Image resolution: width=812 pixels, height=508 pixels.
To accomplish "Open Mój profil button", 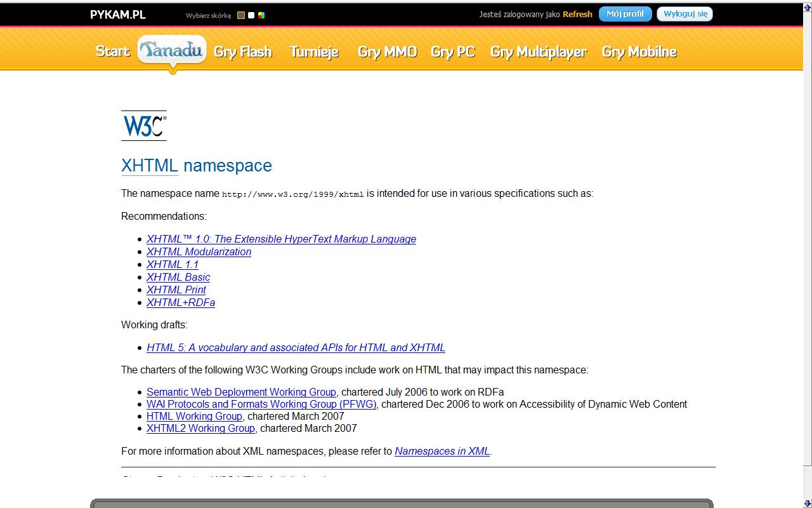I will point(625,14).
